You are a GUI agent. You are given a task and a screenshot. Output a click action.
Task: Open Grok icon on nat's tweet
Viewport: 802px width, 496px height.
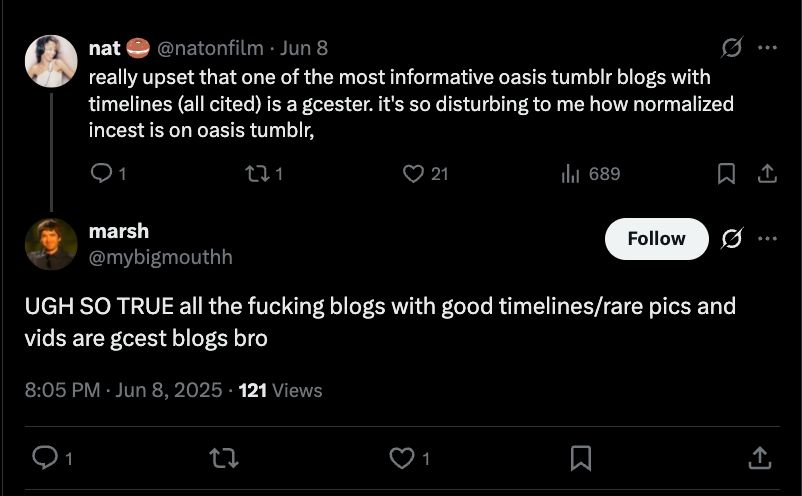[732, 48]
